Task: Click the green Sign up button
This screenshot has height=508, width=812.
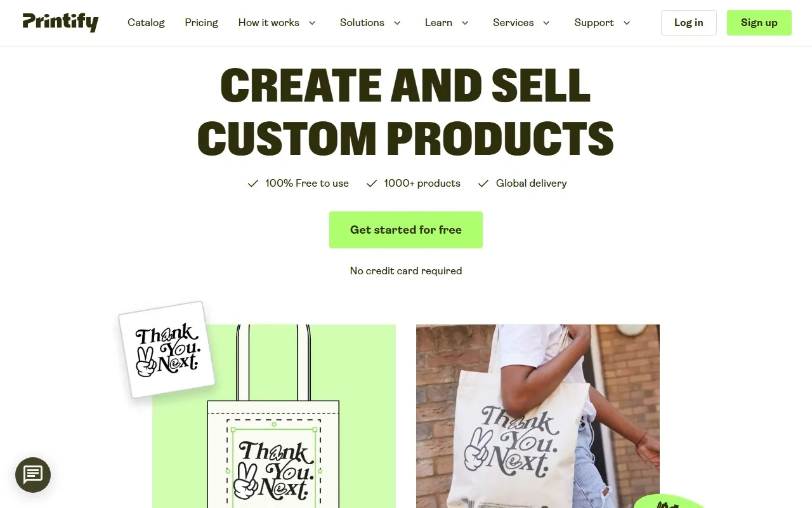Action: click(759, 23)
